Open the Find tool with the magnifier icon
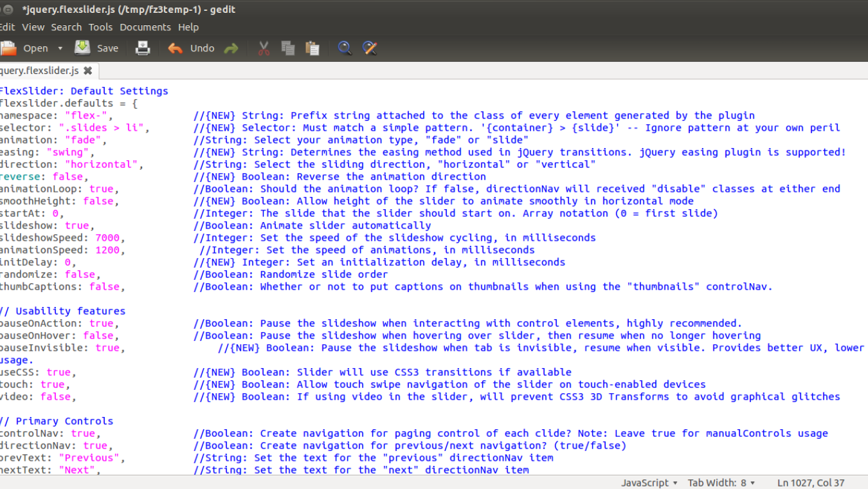 [x=345, y=48]
